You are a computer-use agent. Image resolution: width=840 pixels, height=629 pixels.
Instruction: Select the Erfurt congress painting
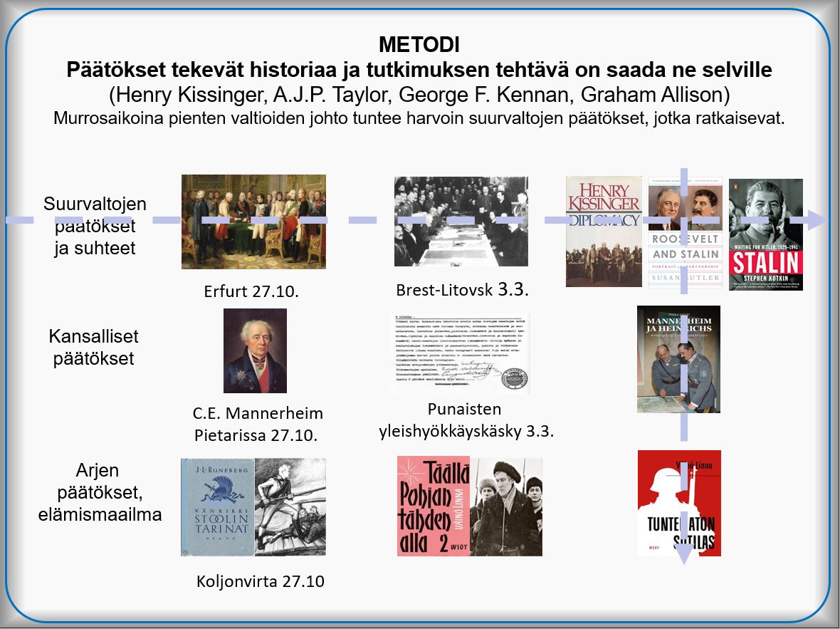pos(253,222)
